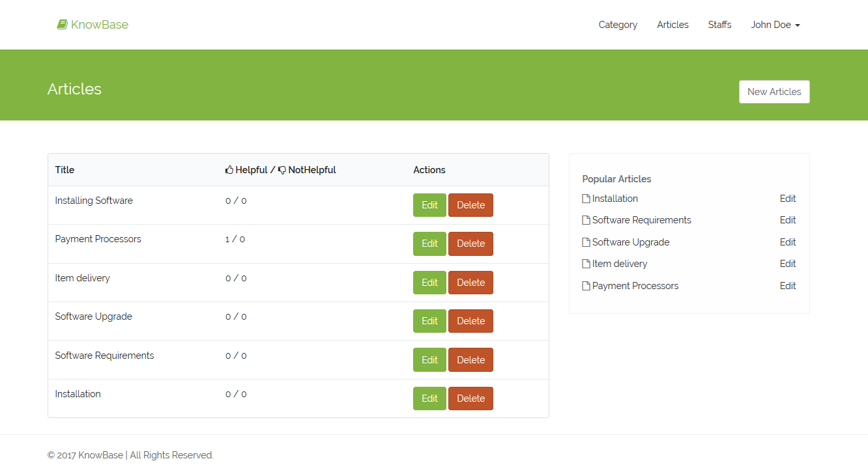This screenshot has height=476, width=868.
Task: Delete the Installation article row
Action: (470, 399)
